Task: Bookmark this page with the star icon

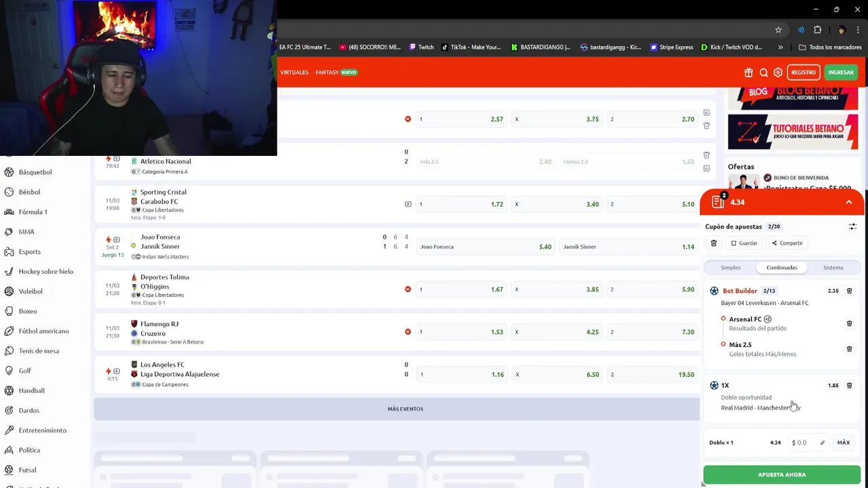Action: point(778,30)
